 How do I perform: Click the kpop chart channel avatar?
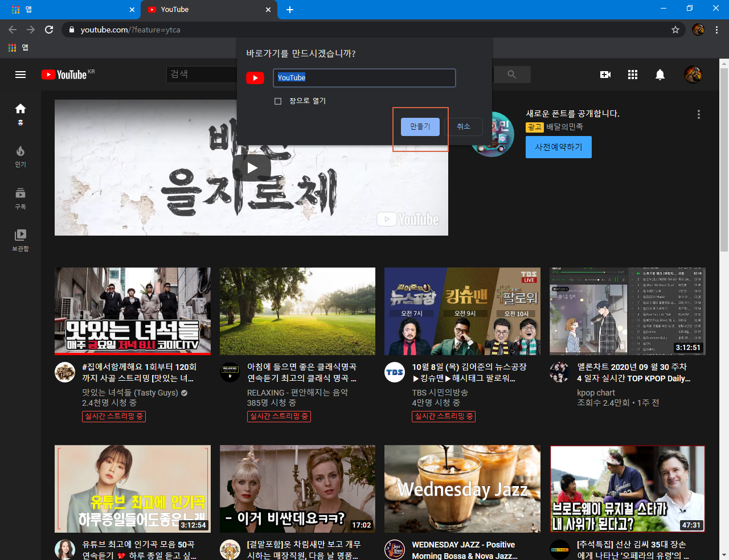[560, 372]
